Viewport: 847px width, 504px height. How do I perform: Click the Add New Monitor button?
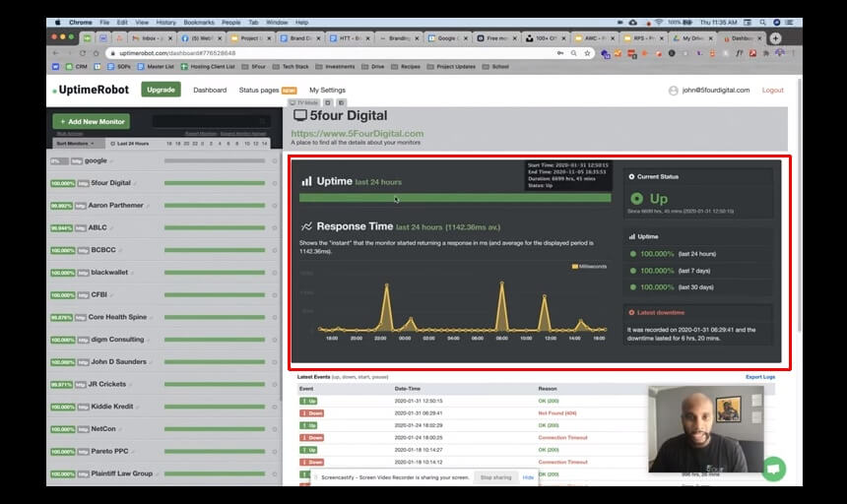pos(92,121)
